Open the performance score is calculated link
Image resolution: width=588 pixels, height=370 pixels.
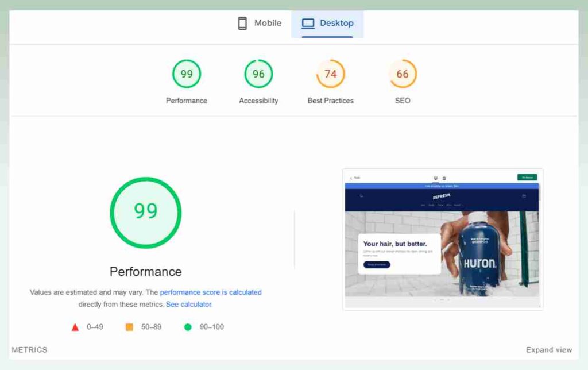[x=211, y=292]
